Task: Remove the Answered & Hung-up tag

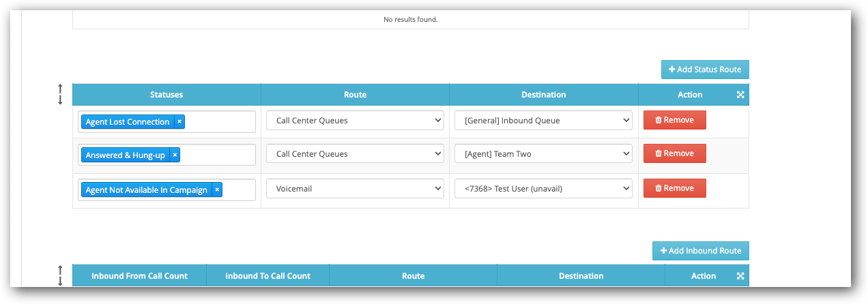Action: pos(175,155)
